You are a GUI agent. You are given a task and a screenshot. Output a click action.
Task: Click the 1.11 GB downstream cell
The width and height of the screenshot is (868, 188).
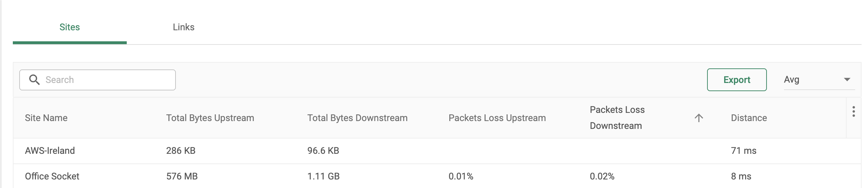click(x=323, y=176)
